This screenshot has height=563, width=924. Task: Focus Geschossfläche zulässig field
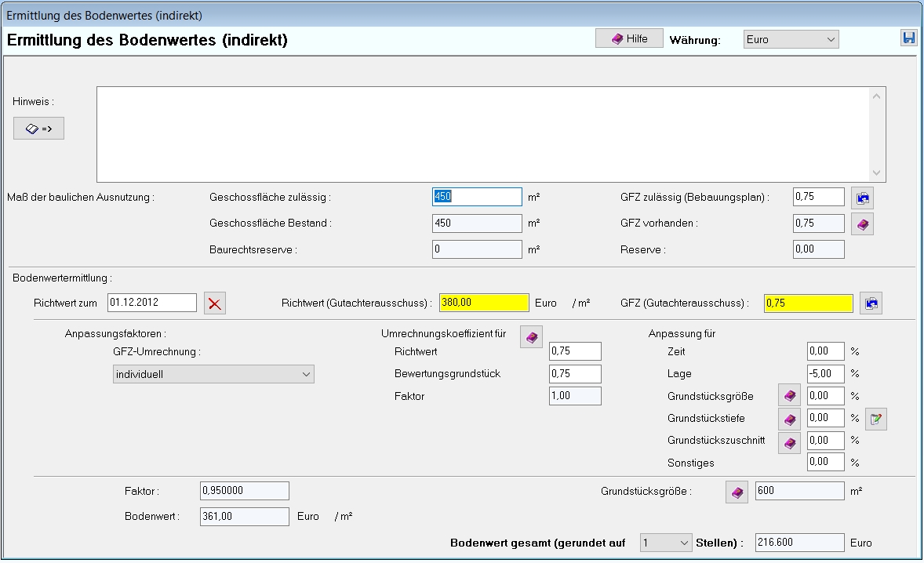point(477,197)
